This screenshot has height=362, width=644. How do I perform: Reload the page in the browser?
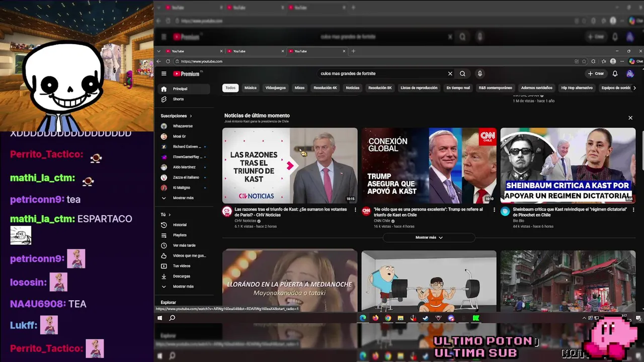168,61
